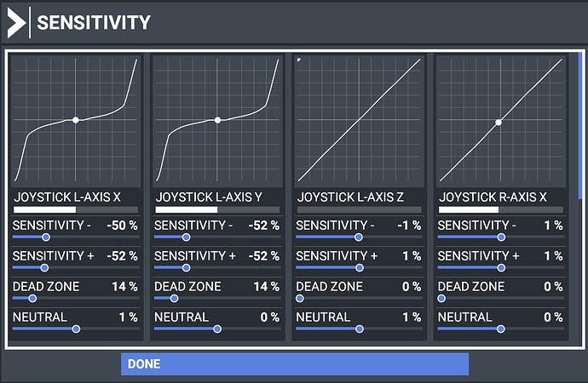The width and height of the screenshot is (588, 383).
Task: Adjust Joystick R-Axis X Neutral slider handle
Action: [x=500, y=329]
